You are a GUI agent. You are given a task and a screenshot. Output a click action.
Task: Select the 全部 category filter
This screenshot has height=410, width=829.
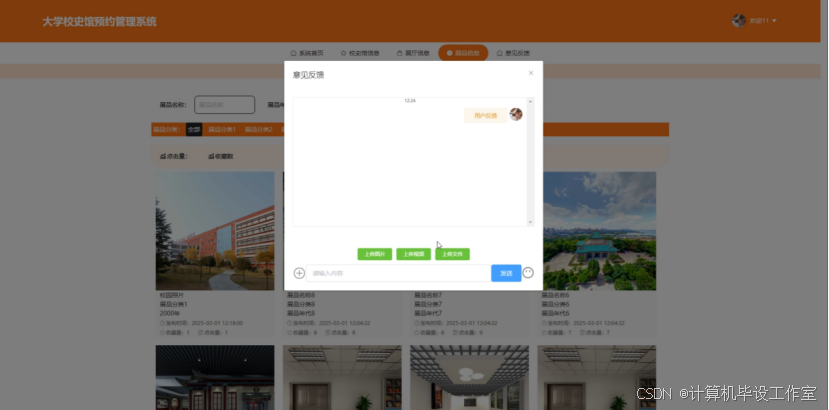click(x=194, y=130)
